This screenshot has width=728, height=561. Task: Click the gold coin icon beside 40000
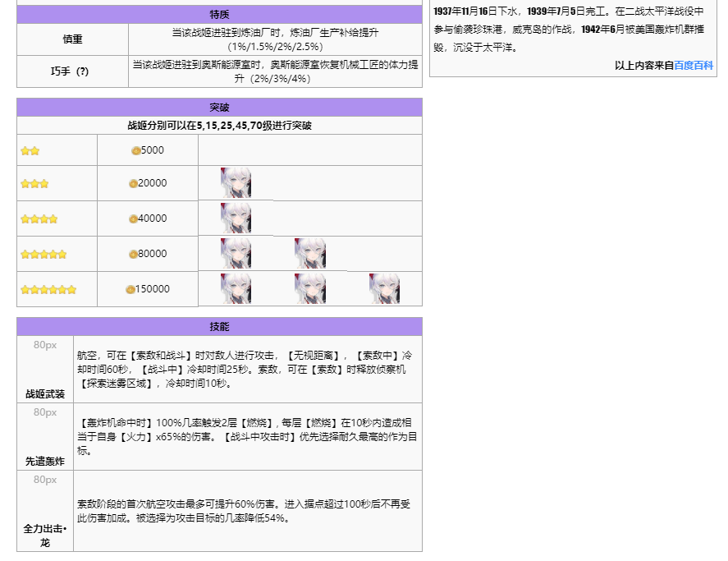133,219
